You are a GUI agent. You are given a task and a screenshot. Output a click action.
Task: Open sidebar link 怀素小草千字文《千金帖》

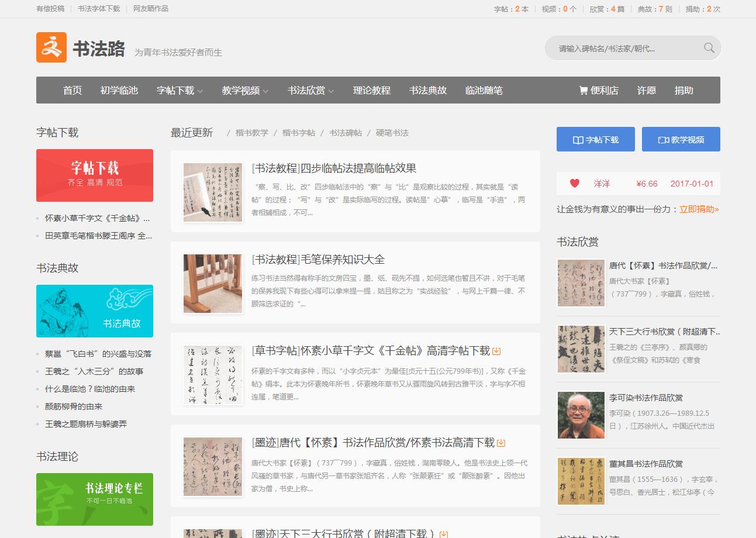(x=98, y=218)
